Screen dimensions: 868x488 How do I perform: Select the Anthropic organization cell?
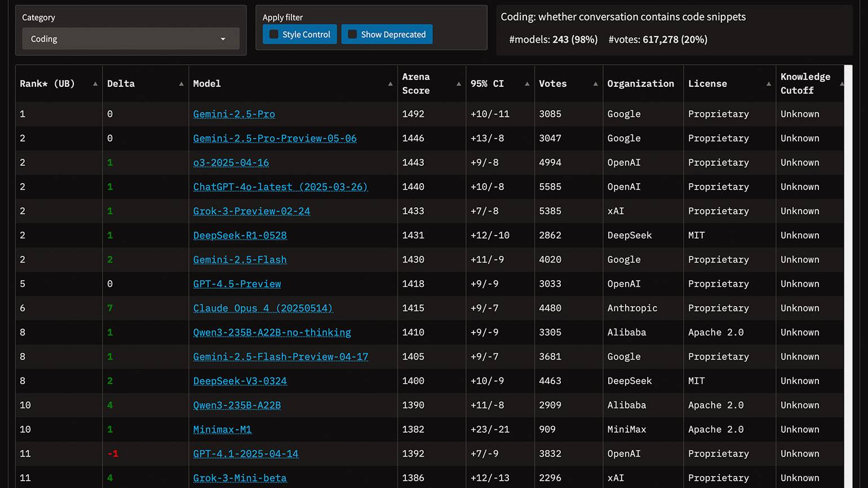pos(632,308)
